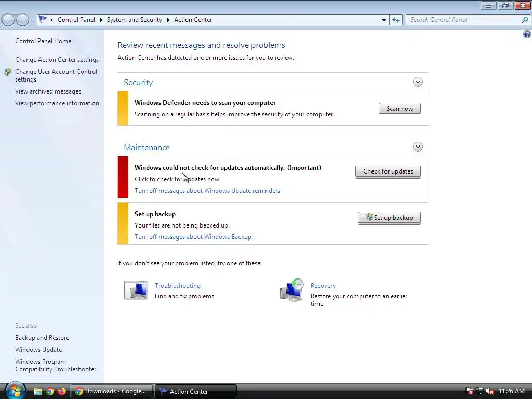Click 'Find and fix problems' description text
Screen dimensions: 532x399
(x=184, y=296)
